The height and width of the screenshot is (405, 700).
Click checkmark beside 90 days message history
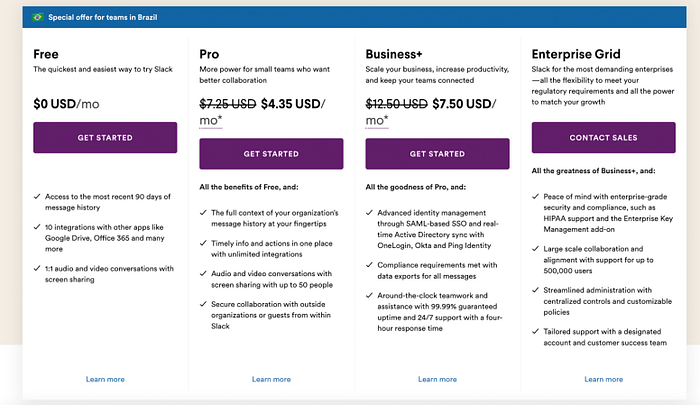tap(37, 195)
